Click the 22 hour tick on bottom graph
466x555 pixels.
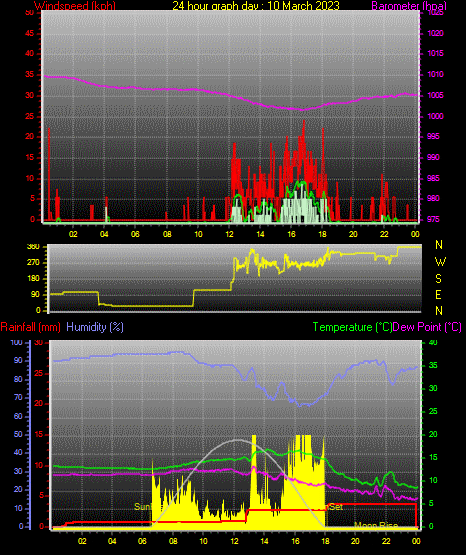point(385,541)
